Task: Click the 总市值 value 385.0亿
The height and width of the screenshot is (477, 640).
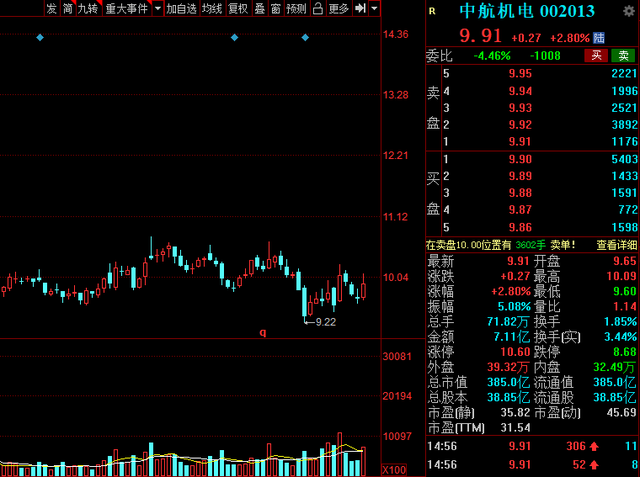Action: point(508,382)
